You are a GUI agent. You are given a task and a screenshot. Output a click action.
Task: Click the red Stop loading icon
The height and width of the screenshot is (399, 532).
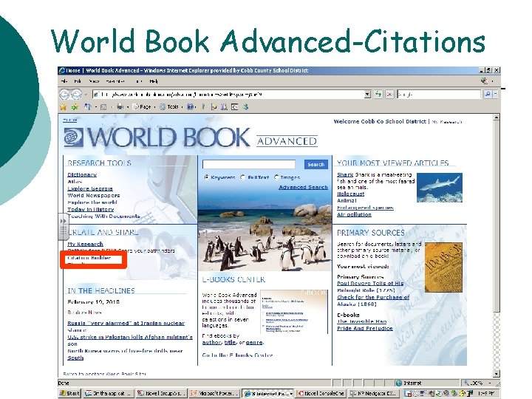389,95
